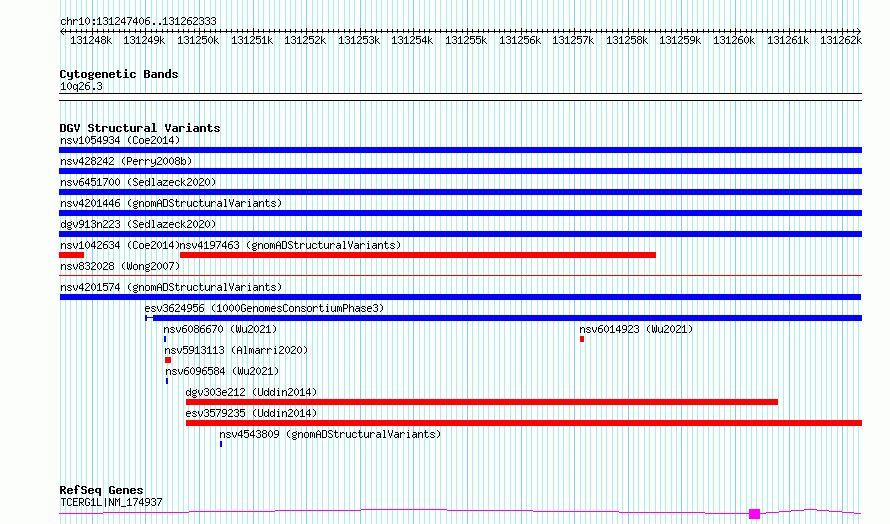
Task: Click the nsv1054934 (Coe2014) label
Action: tap(120, 140)
